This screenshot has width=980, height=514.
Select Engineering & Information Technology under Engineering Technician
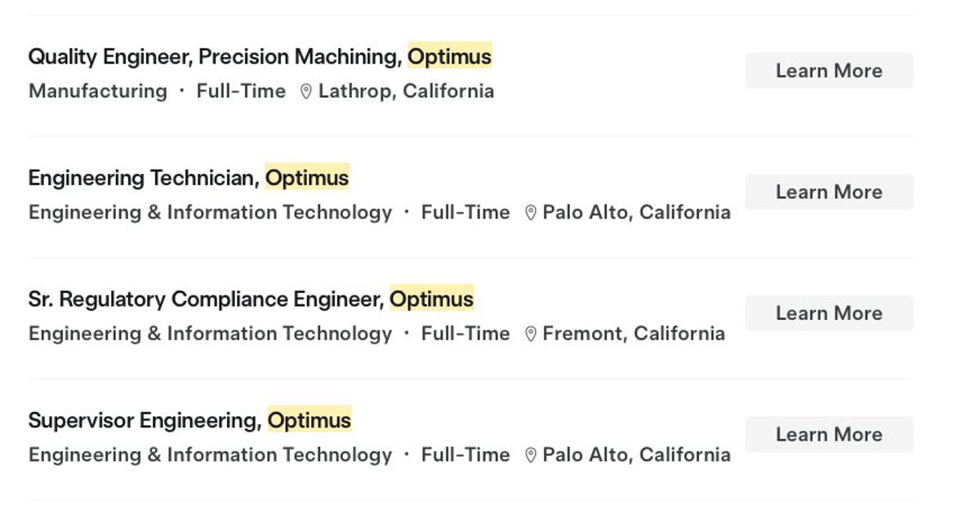210,212
